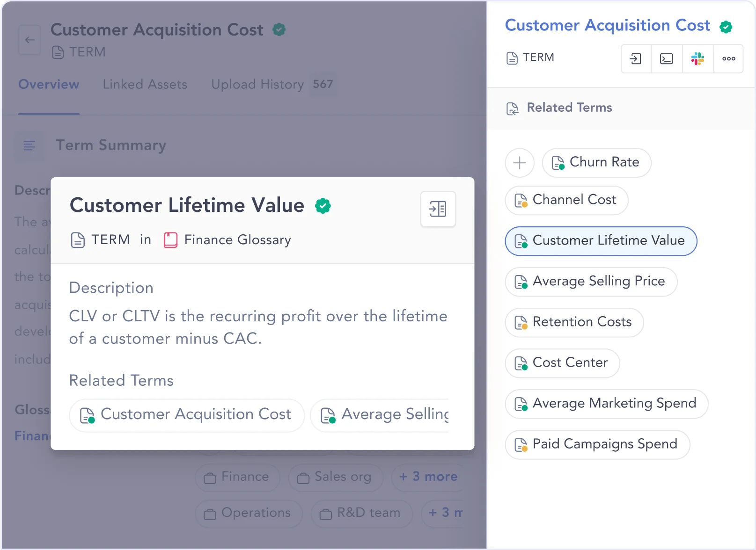Click the Term Summary icon
The image size is (756, 550).
click(x=29, y=145)
